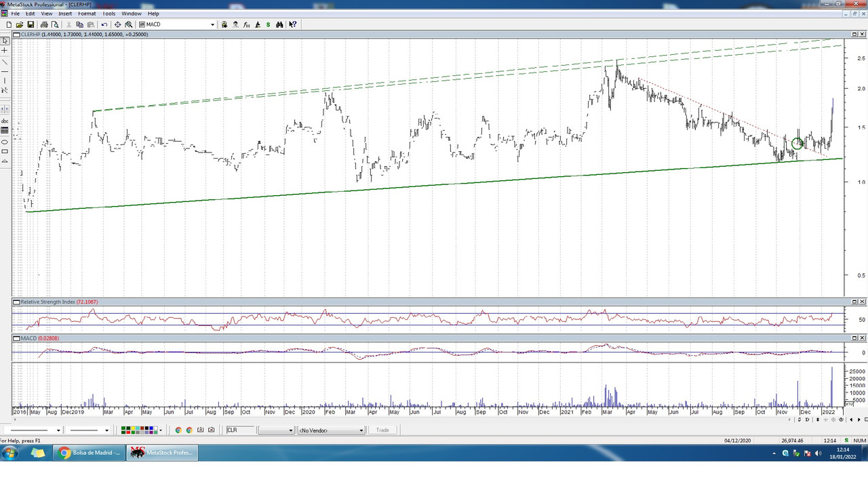This screenshot has height=488, width=868.
Task: Select the crosshair plus tool
Action: (5, 50)
